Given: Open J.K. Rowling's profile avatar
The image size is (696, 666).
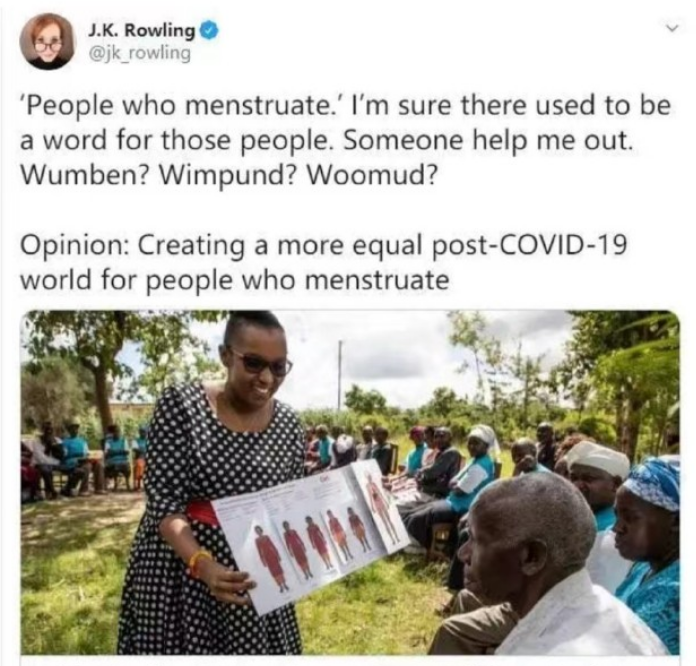Looking at the screenshot, I should pos(46,41).
